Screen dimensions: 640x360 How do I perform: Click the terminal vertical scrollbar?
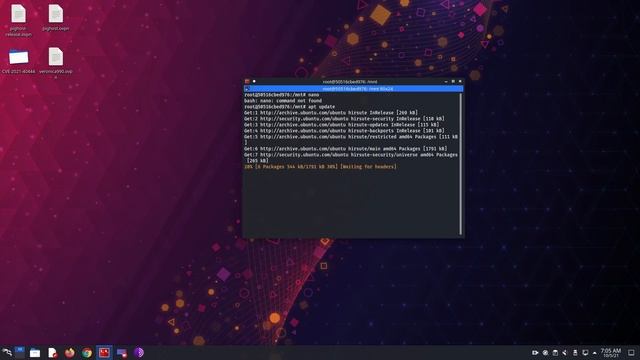[461, 164]
